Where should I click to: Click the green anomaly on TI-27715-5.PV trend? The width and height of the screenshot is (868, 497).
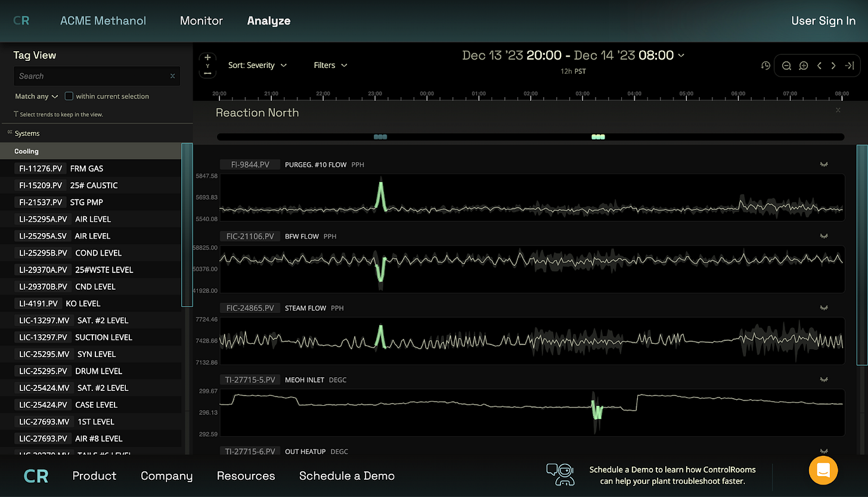[x=597, y=411]
